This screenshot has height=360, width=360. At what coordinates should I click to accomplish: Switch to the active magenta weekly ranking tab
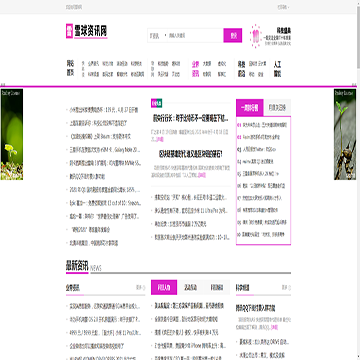250,108
